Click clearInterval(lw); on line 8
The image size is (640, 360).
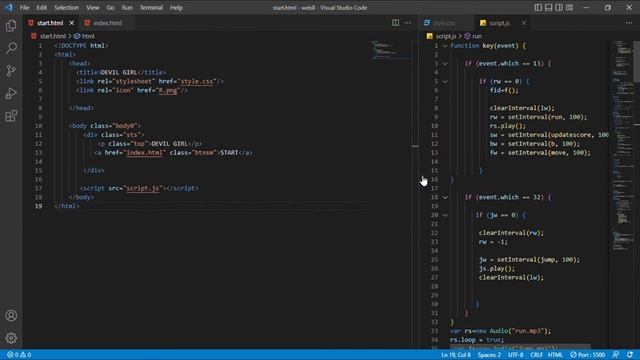coord(522,108)
